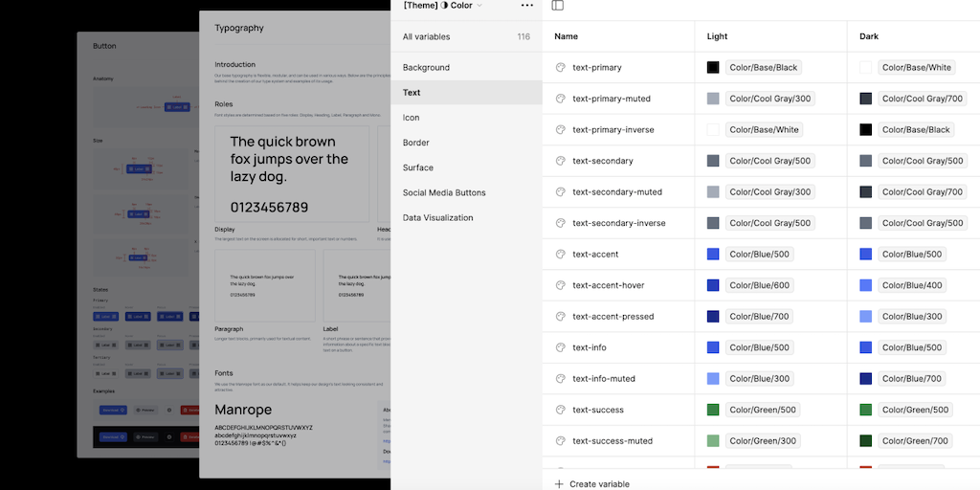
Task: Select the Background group in sidebar
Action: tap(426, 68)
